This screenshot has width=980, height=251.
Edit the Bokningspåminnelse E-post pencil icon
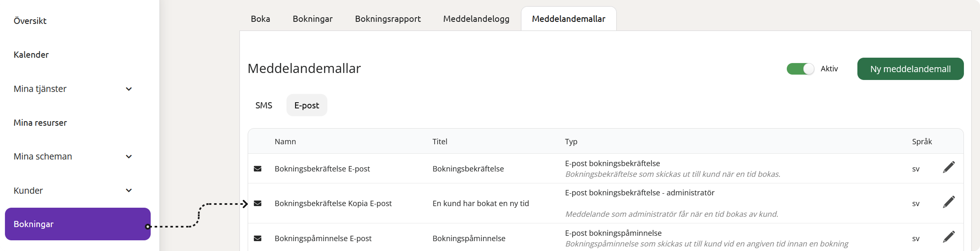click(x=949, y=237)
